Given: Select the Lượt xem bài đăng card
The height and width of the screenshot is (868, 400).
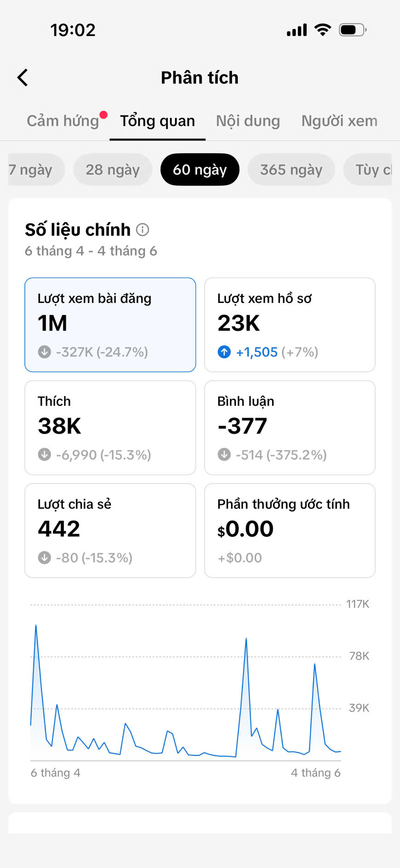Looking at the screenshot, I should (x=110, y=325).
